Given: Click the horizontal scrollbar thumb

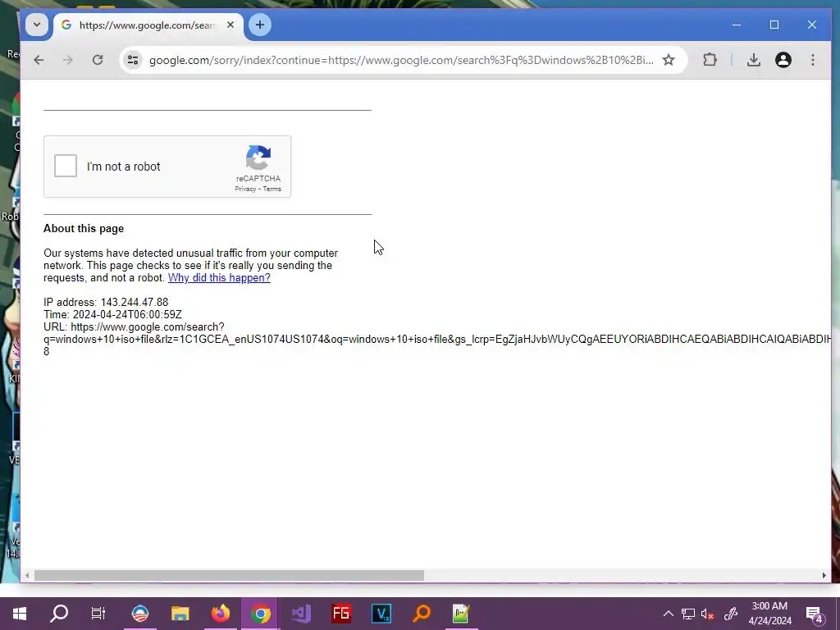Looking at the screenshot, I should [x=230, y=575].
